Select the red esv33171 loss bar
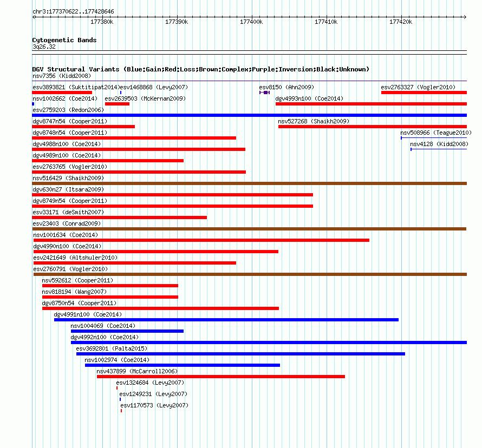482x448 pixels. (x=120, y=218)
